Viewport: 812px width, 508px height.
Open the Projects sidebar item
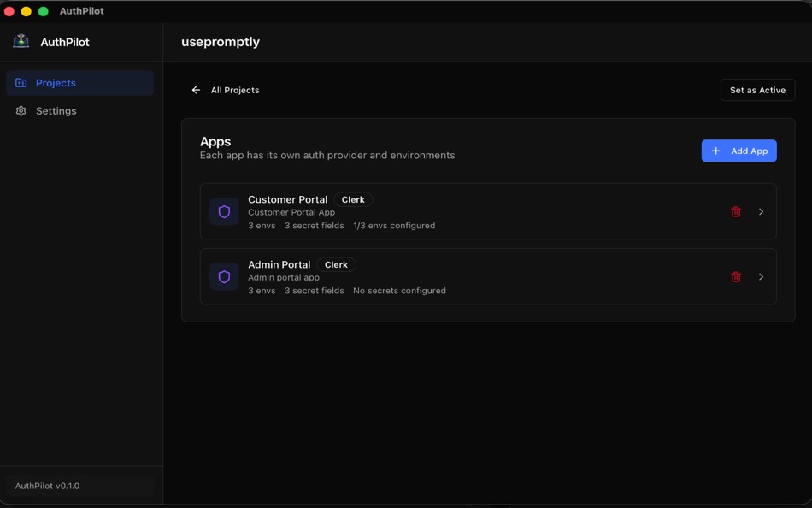[x=79, y=83]
